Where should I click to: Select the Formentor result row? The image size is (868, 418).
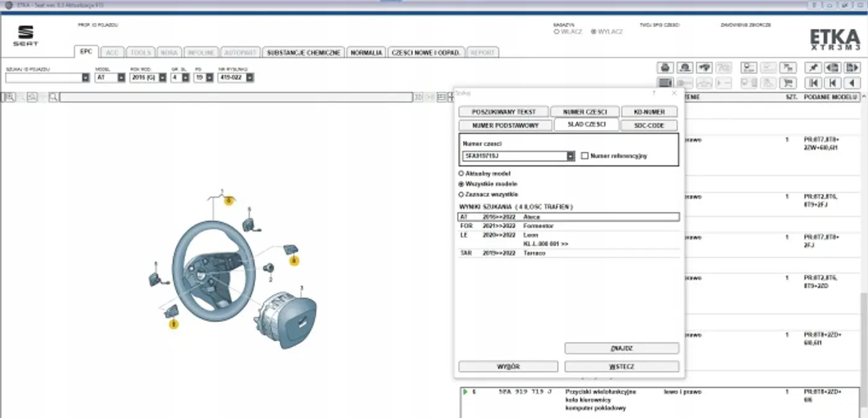[x=569, y=226]
